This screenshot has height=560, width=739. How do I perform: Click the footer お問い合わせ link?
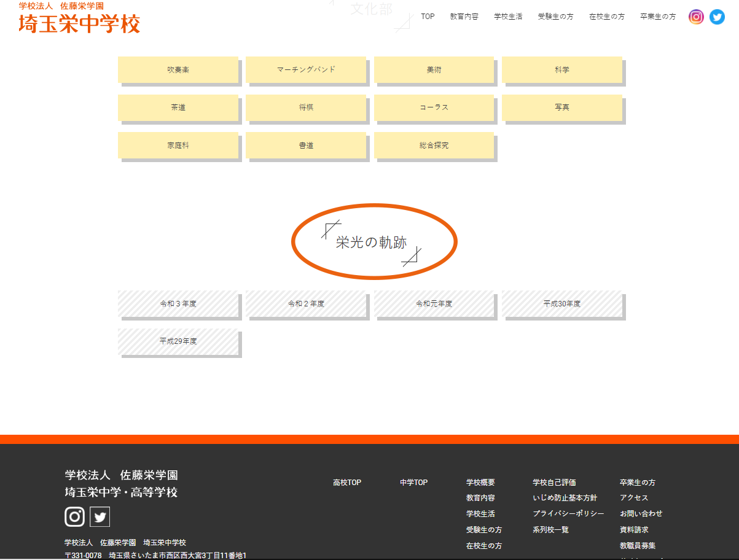click(641, 513)
